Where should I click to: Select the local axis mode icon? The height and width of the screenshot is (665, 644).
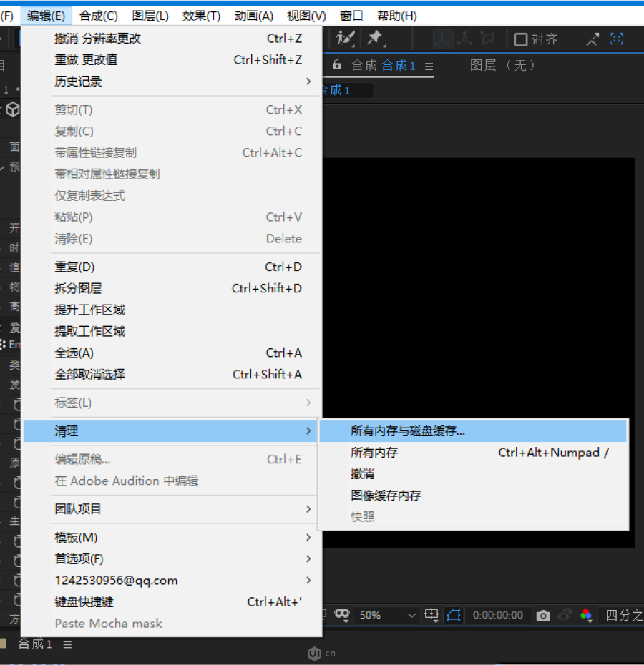pos(442,39)
